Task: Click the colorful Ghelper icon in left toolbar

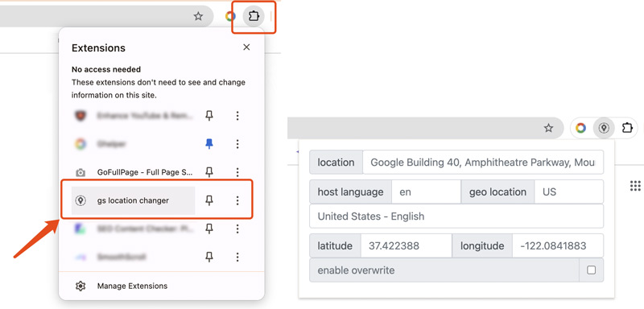Action: click(x=230, y=16)
